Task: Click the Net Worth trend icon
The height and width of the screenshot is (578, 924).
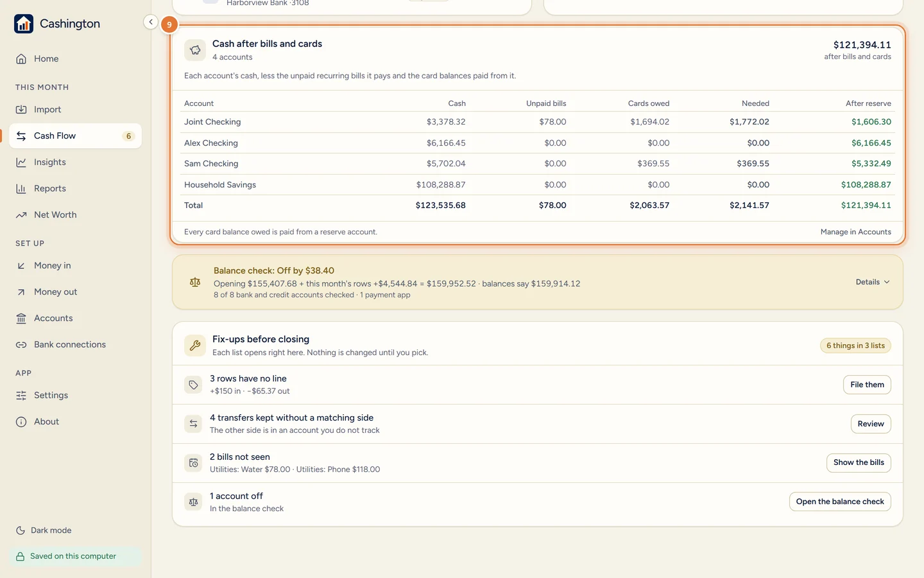Action: [21, 215]
